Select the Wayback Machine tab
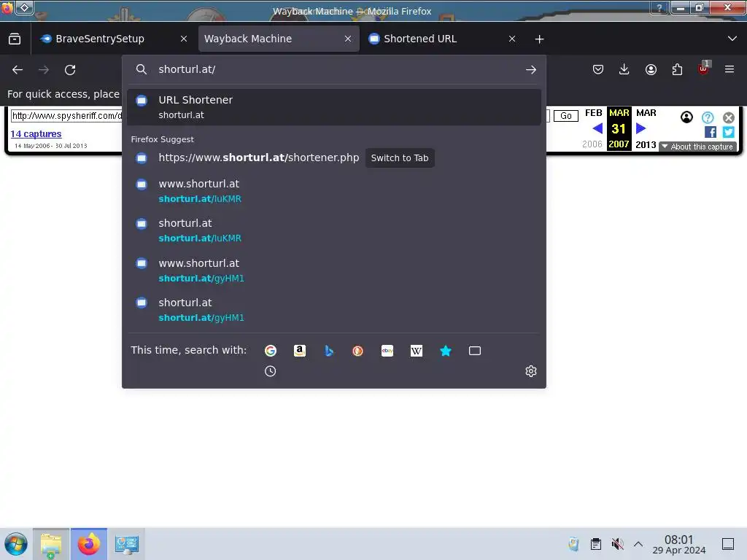The height and width of the screenshot is (560, 747). pyautogui.click(x=248, y=39)
